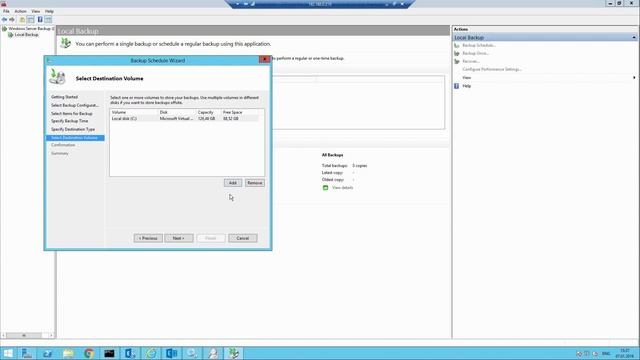Click the first Outlook-style taskbar icon

point(130,353)
